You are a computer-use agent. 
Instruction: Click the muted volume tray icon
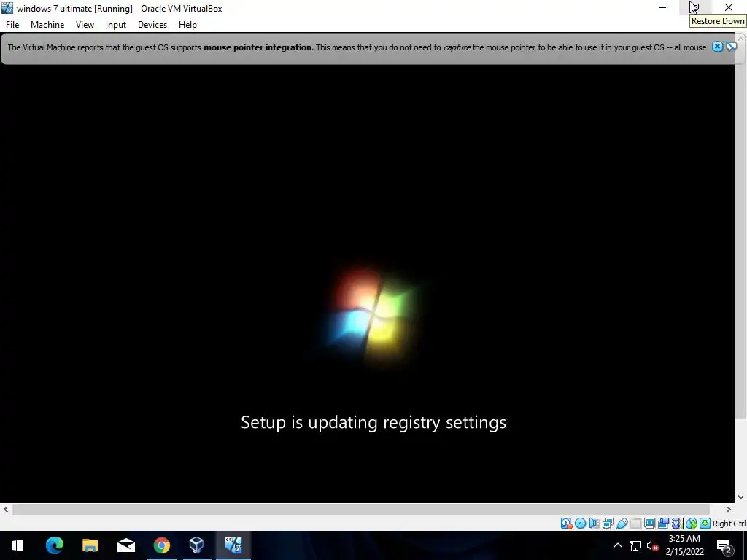[x=652, y=545]
